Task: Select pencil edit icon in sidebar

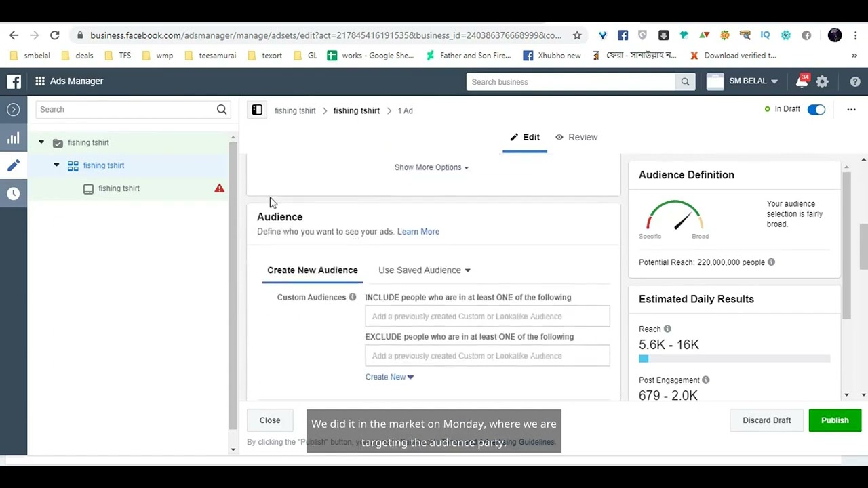Action: (x=14, y=165)
